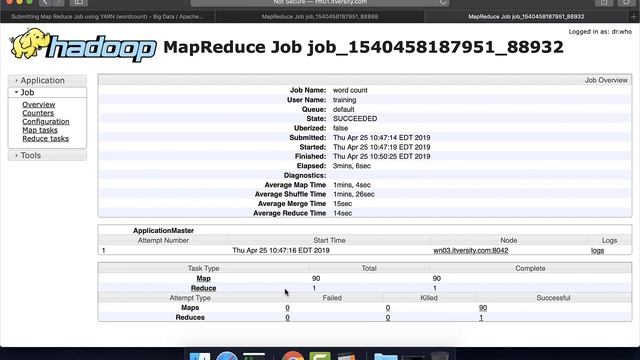The height and width of the screenshot is (360, 640).
Task: Select Average Merge Time 15sec
Action: (x=342, y=204)
